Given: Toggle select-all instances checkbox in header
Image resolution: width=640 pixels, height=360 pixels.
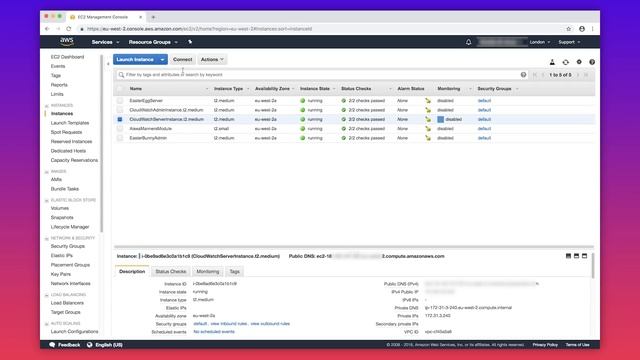Looking at the screenshot, I should (x=120, y=89).
